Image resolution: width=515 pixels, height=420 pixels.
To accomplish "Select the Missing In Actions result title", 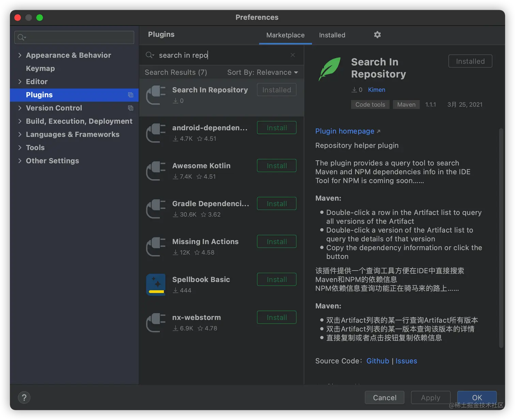I will pyautogui.click(x=205, y=242).
